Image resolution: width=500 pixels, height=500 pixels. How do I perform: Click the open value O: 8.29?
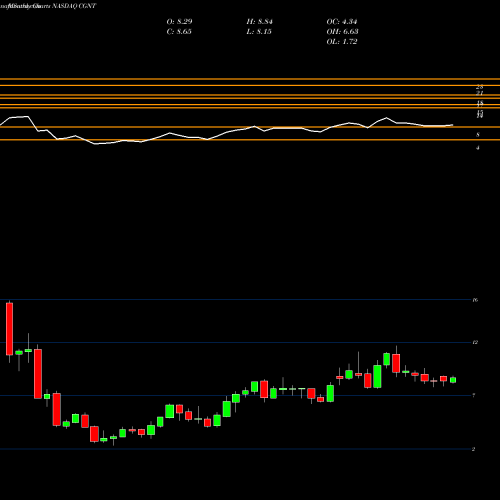click(x=179, y=22)
